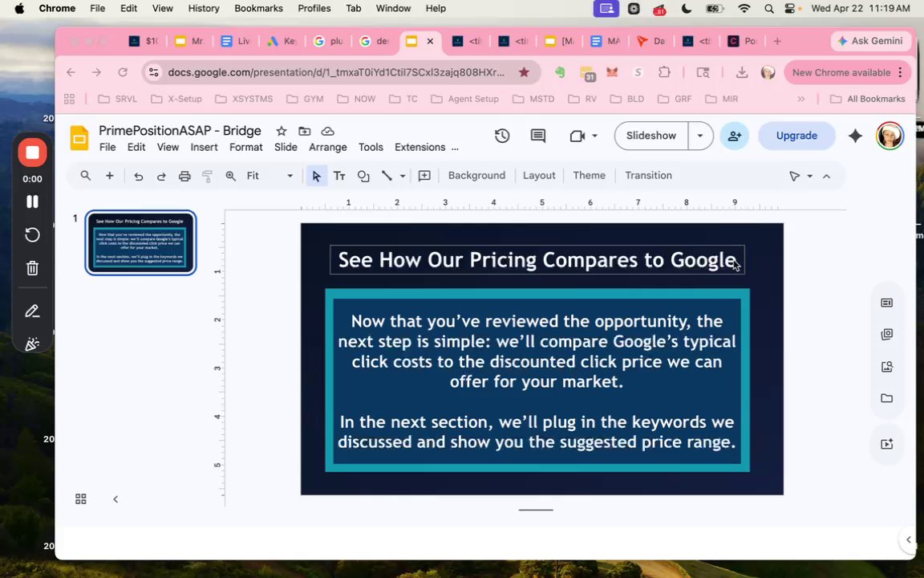The image size is (924, 578).
Task: Open the All Bookmarks folder
Action: coord(867,99)
